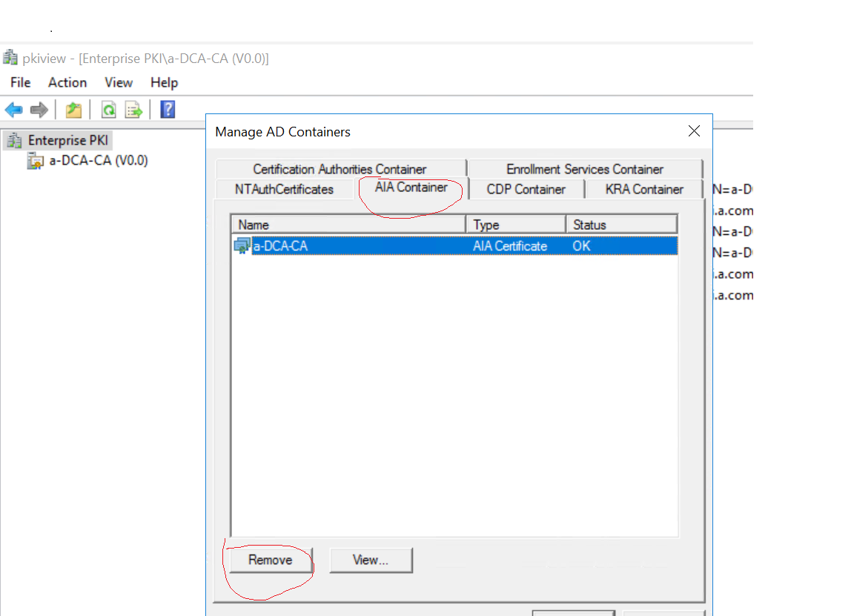
Task: Click the Enterprise PKI server icon
Action: click(15, 139)
